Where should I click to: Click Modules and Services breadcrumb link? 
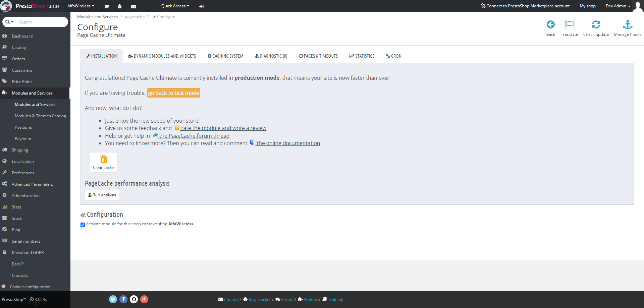pos(98,17)
